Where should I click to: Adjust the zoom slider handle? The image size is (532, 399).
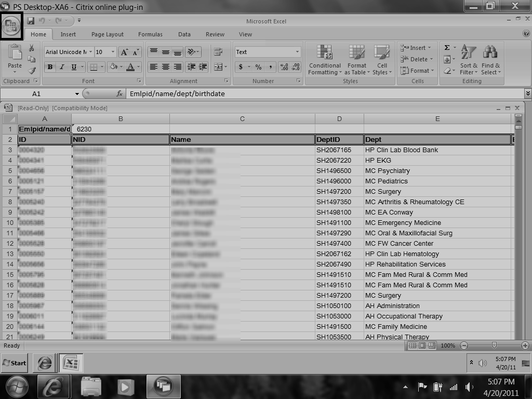pyautogui.click(x=494, y=345)
